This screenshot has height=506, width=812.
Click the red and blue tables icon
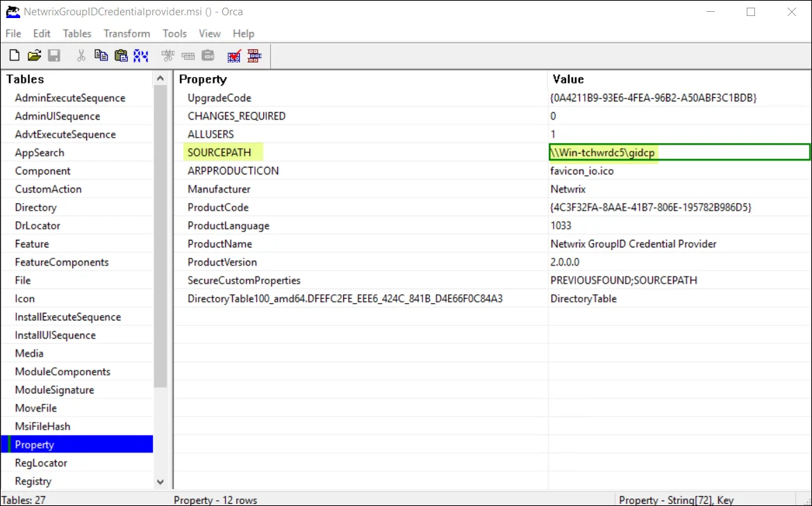click(x=254, y=56)
